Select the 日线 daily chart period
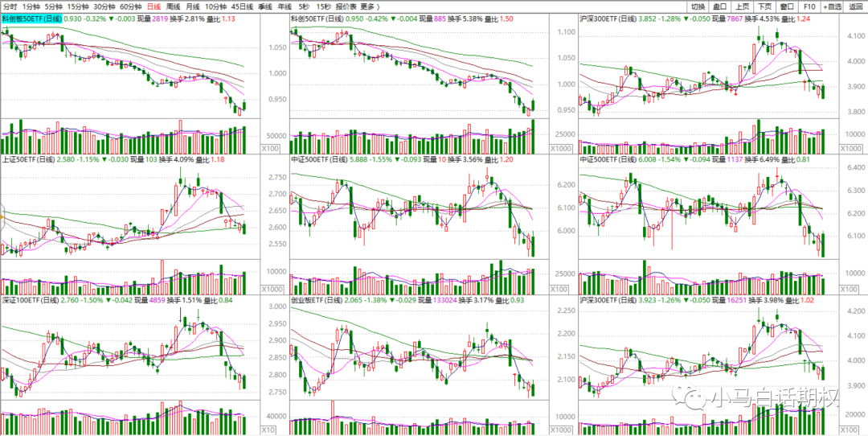The image size is (868, 436). tap(154, 6)
